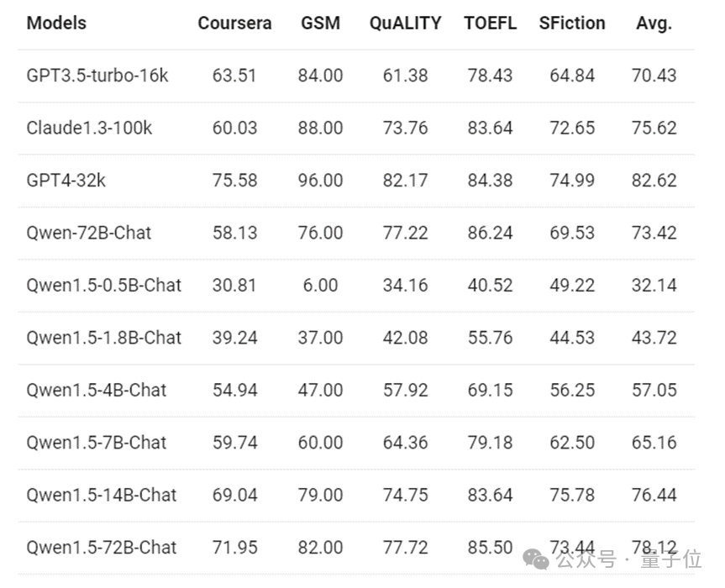Select the Qwen1.5-14B-Chat model name

102,495
